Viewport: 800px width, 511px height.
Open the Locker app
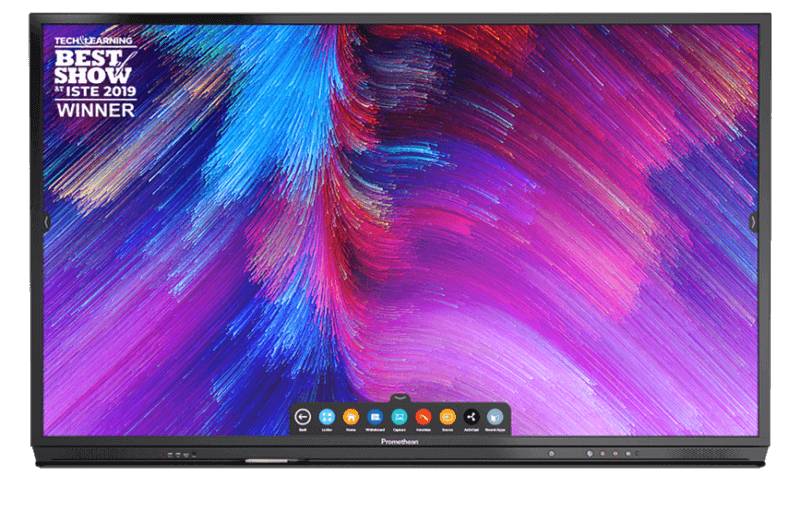326,416
